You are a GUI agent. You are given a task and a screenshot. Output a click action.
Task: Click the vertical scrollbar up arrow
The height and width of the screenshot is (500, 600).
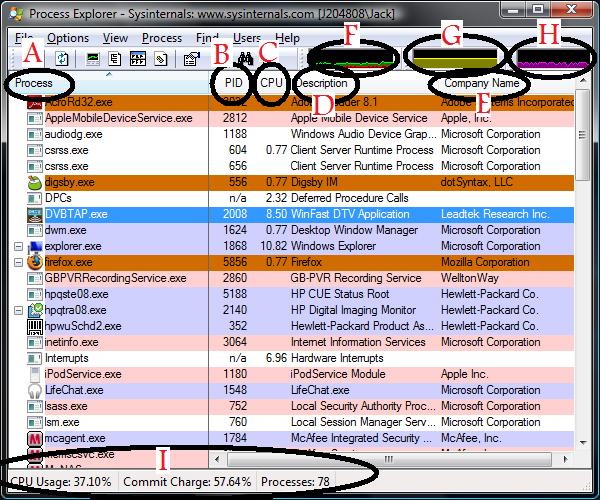pos(582,81)
